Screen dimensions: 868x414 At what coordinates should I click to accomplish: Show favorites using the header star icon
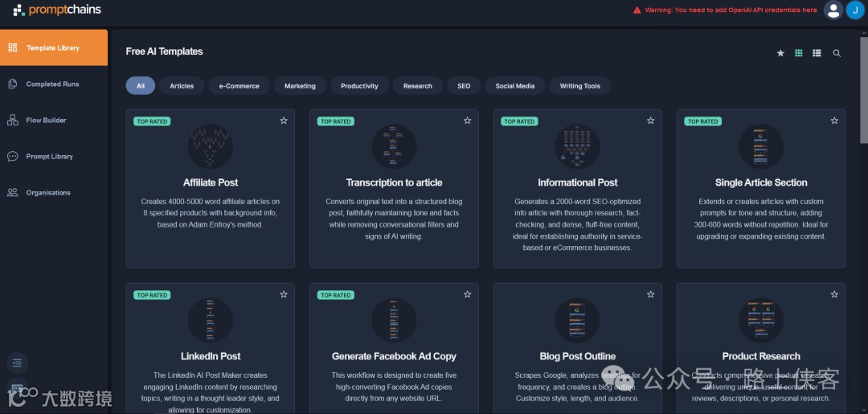[x=780, y=53]
